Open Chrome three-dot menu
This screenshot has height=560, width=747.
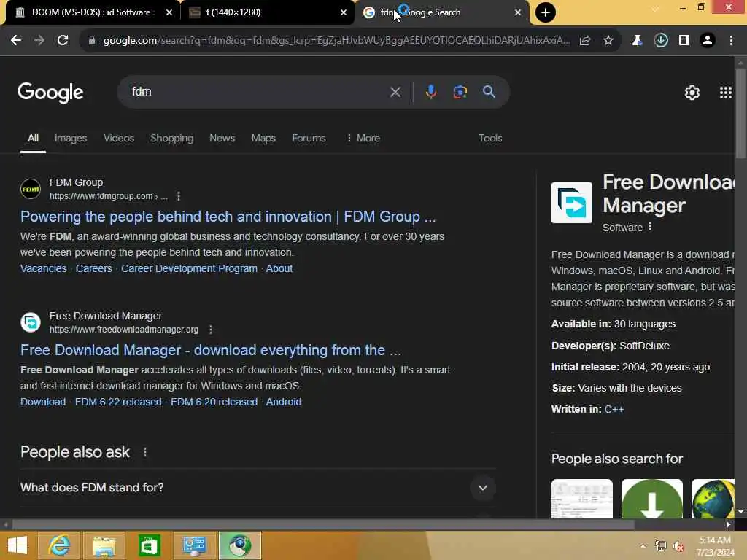click(x=731, y=41)
